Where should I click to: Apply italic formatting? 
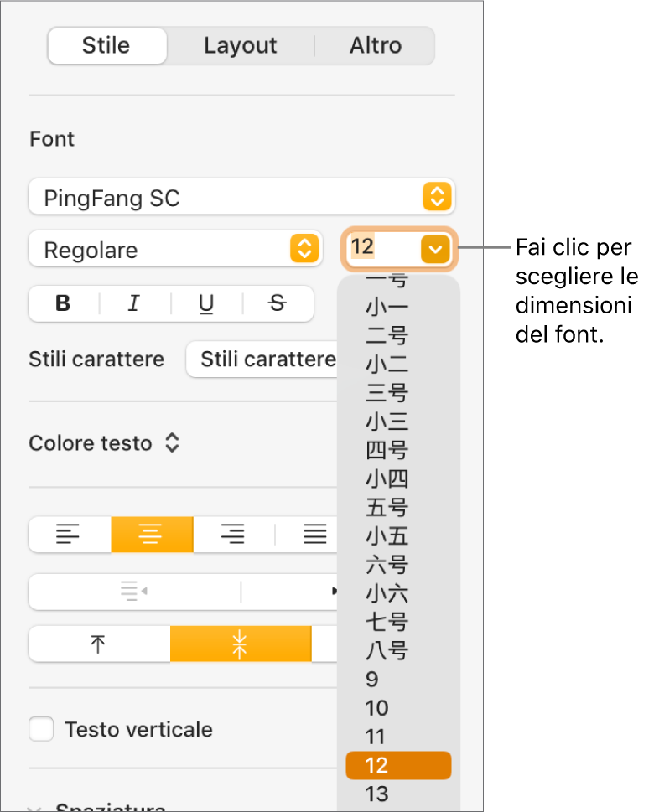tap(134, 304)
